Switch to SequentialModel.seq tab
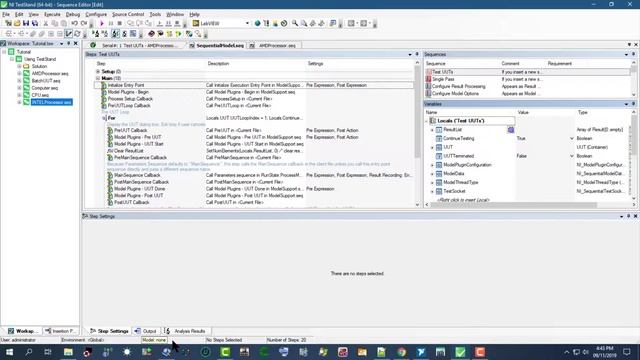This screenshot has height=360, width=640. pos(217,45)
